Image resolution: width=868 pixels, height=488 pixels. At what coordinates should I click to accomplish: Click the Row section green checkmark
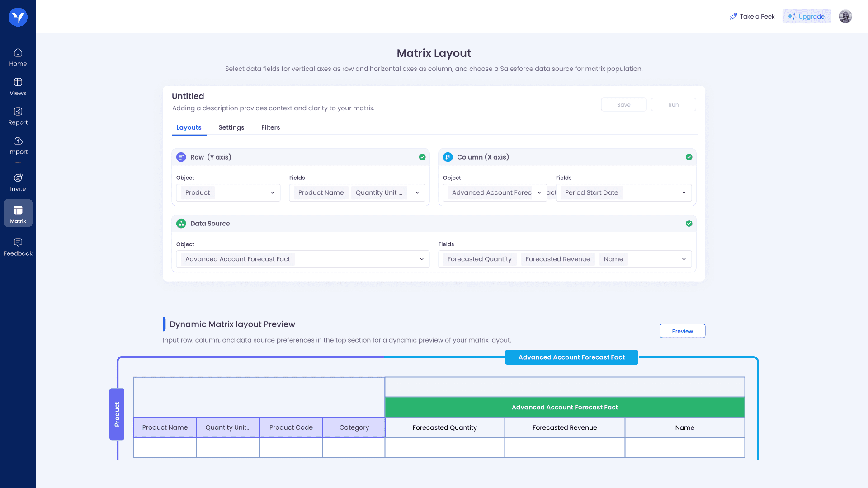[x=422, y=157]
